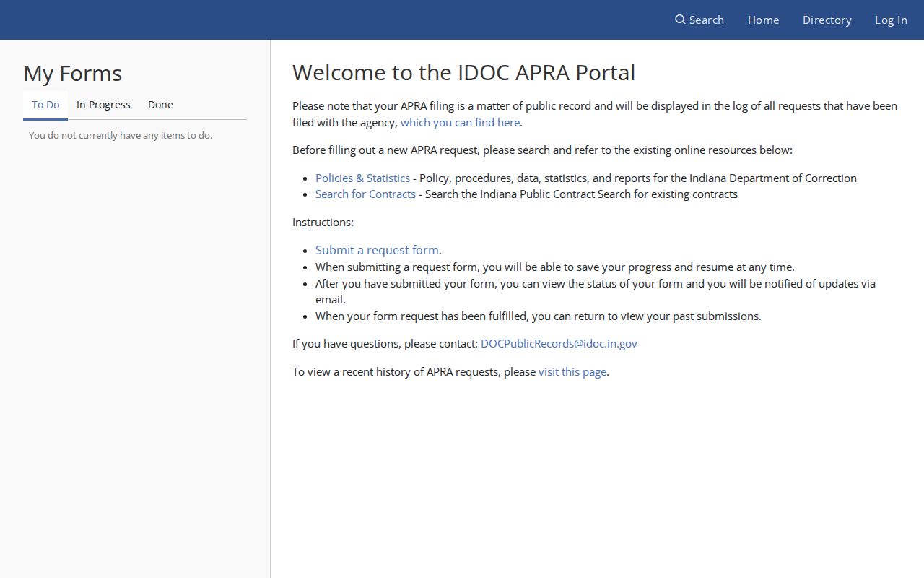Click the magnifier Search icon

coord(680,20)
